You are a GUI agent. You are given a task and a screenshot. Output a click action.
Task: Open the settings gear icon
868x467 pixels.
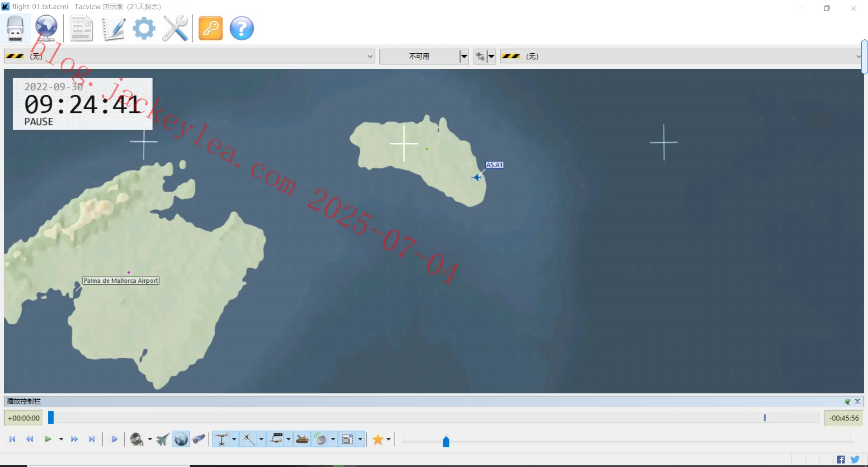point(144,28)
